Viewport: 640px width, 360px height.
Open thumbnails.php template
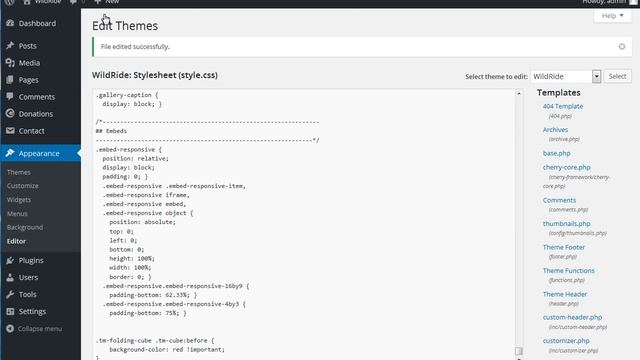[x=567, y=224]
